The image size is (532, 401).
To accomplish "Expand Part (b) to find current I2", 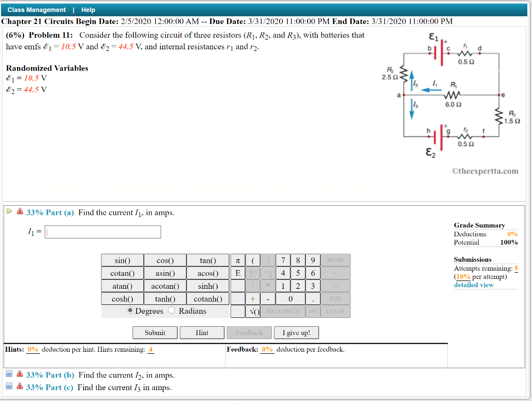I will click(x=49, y=375).
